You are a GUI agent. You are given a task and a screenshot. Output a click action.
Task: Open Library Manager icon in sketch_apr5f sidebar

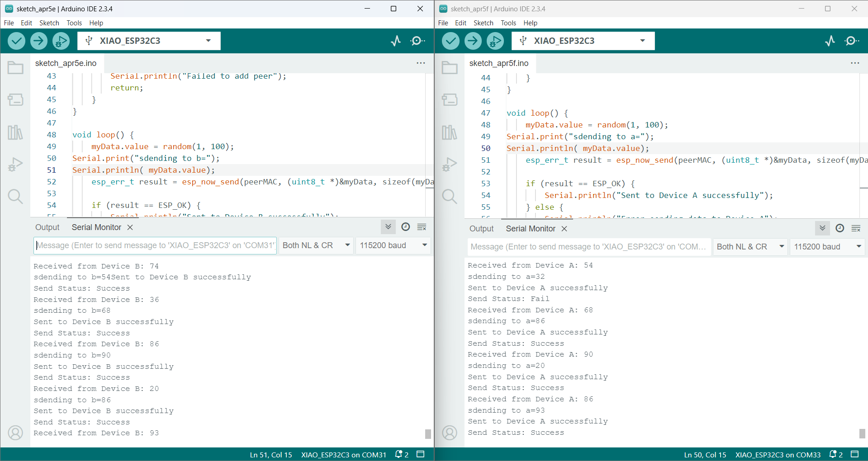(450, 132)
